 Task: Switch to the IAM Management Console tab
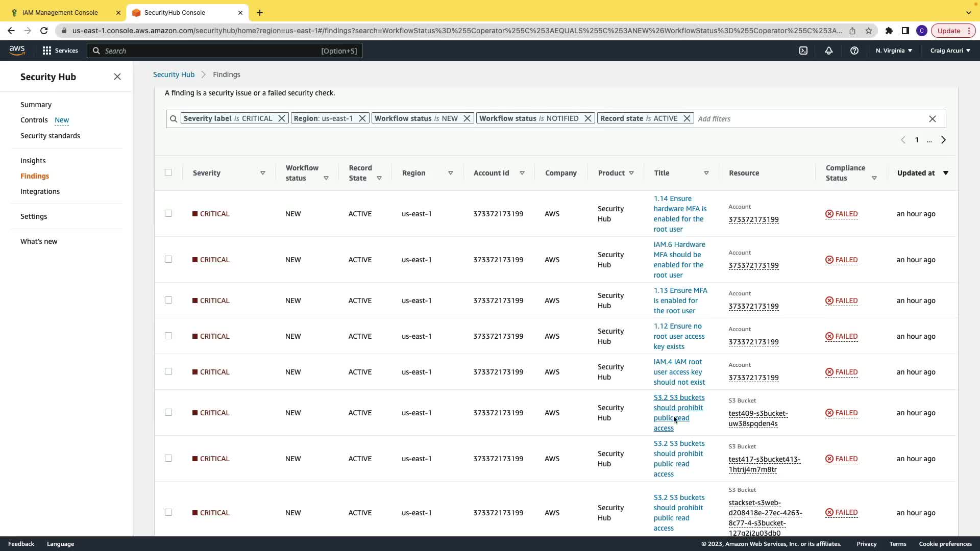coord(60,12)
